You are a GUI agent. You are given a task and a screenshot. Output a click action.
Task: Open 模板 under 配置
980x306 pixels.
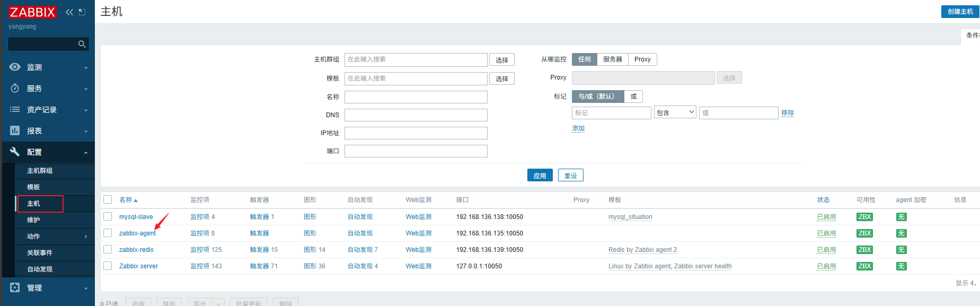33,187
